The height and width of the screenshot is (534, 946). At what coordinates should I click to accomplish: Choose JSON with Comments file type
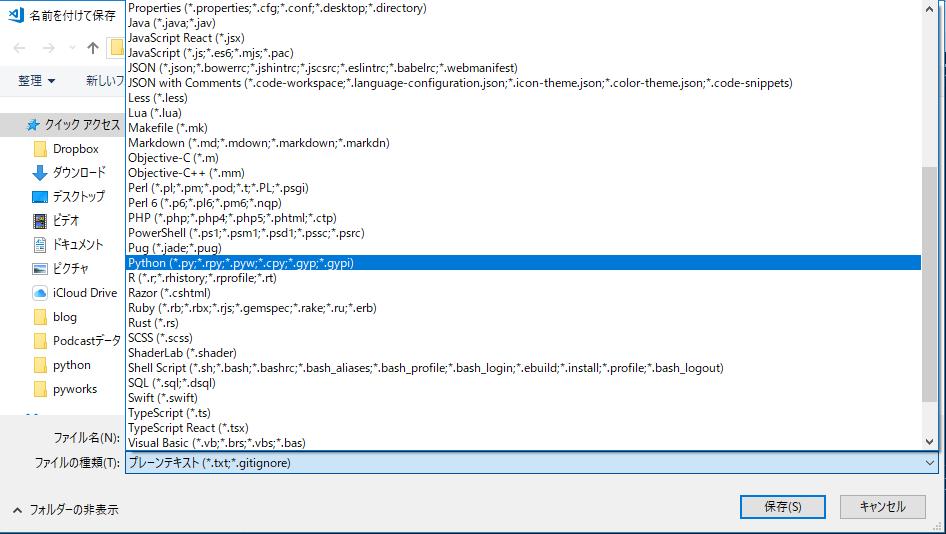point(523,83)
